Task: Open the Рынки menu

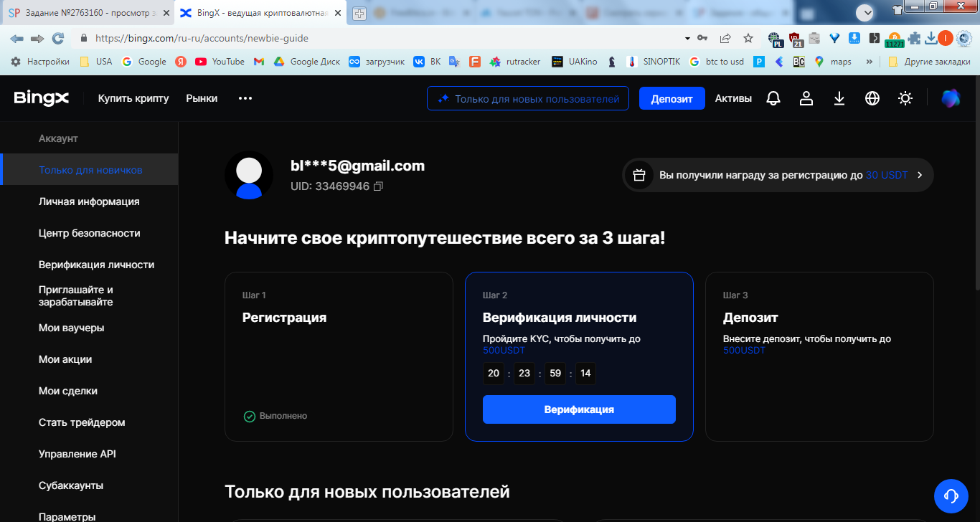Action: pyautogui.click(x=202, y=98)
